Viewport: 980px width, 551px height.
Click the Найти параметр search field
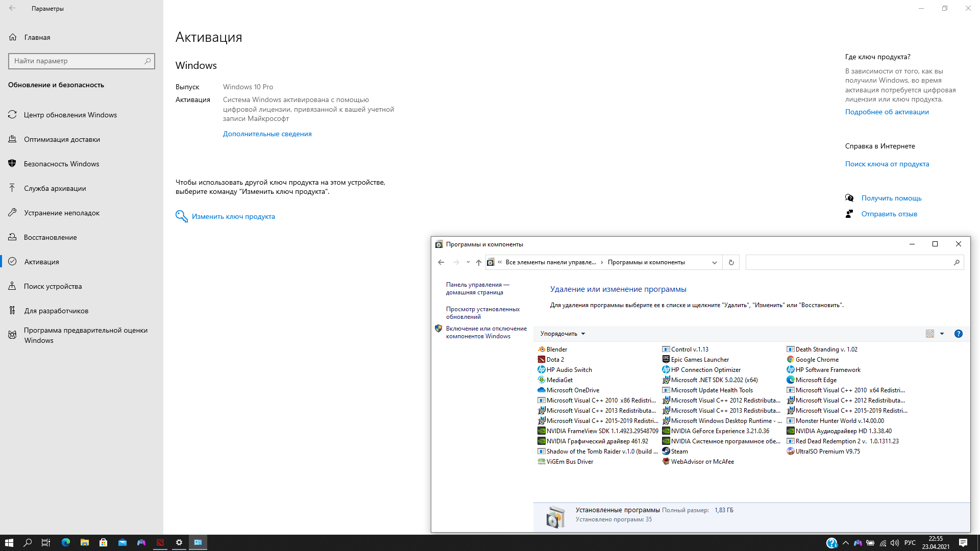tap(77, 61)
